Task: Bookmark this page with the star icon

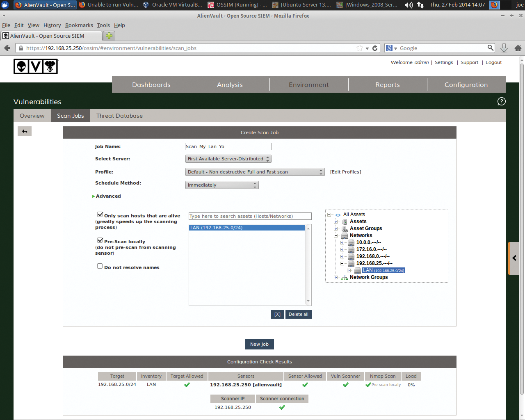Action: [360, 48]
